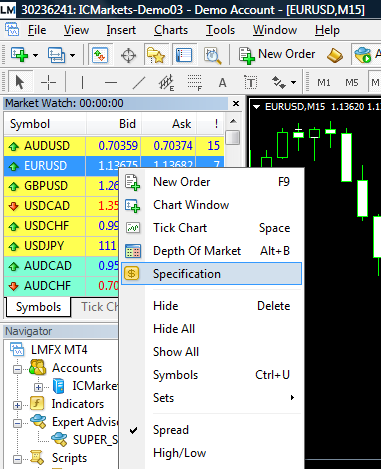
Task: Toggle the Market Watch toolbar icon
Action: point(100,55)
